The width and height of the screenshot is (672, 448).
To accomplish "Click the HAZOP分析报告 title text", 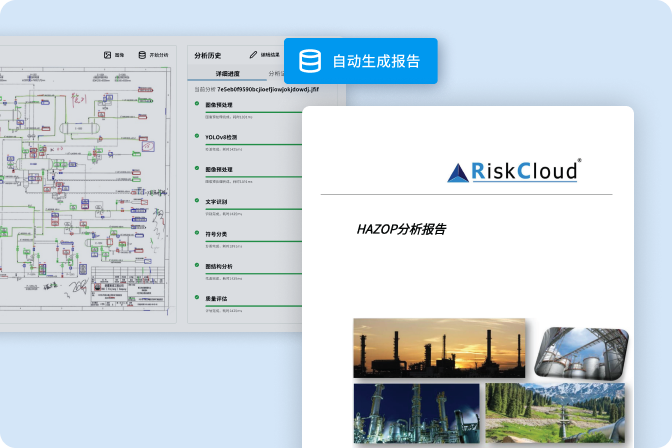I will (401, 230).
